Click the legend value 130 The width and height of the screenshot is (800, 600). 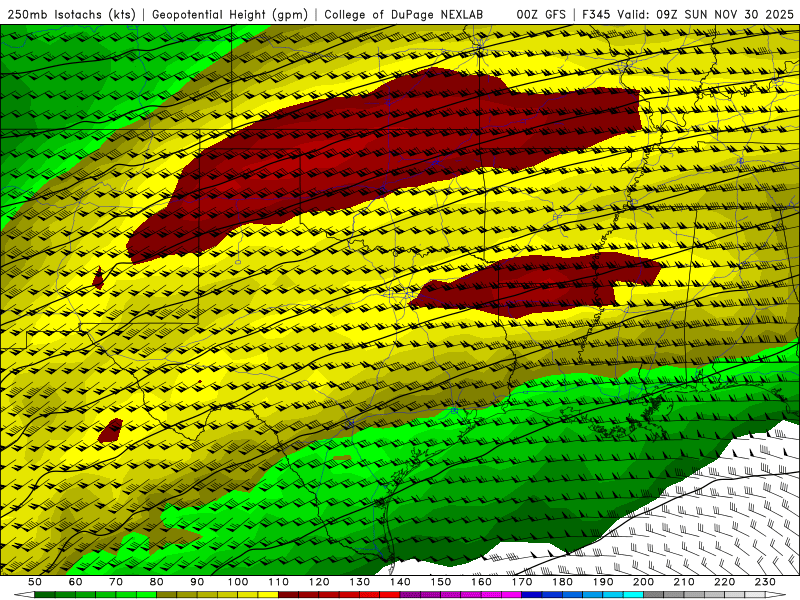pyautogui.click(x=360, y=582)
